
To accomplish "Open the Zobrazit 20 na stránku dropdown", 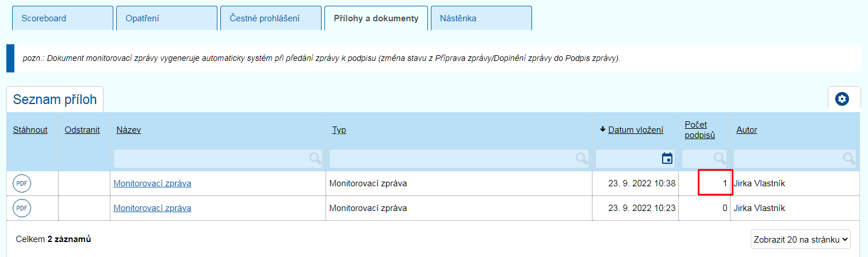I will [x=800, y=239].
